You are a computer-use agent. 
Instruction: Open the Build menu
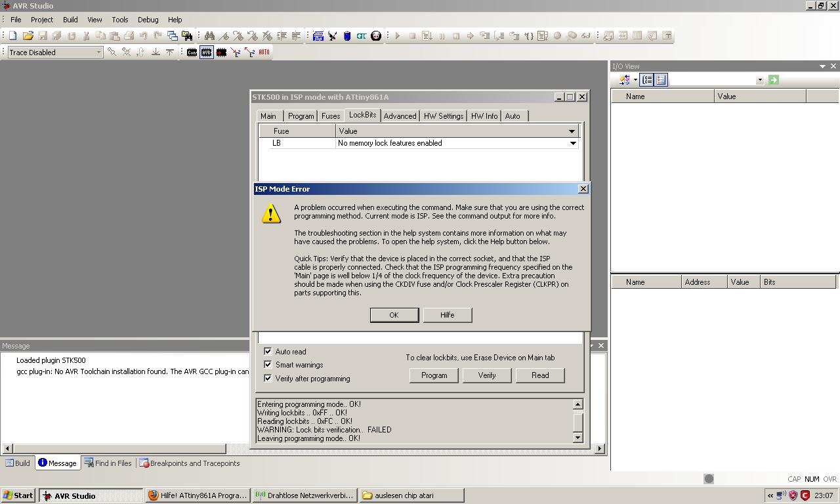[x=70, y=20]
